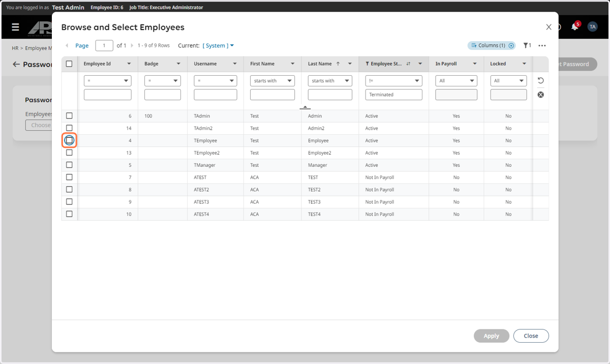Open Locked 'All' filter dropdown

[508, 81]
